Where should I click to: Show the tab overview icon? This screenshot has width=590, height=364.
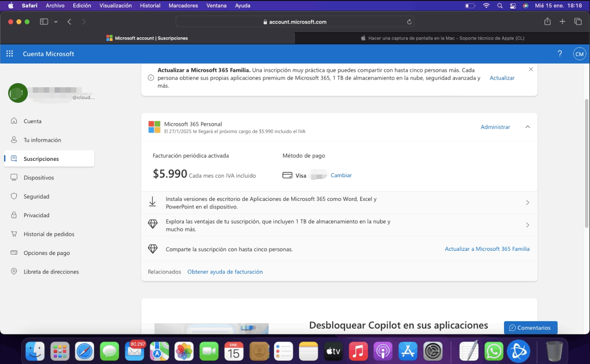[578, 22]
